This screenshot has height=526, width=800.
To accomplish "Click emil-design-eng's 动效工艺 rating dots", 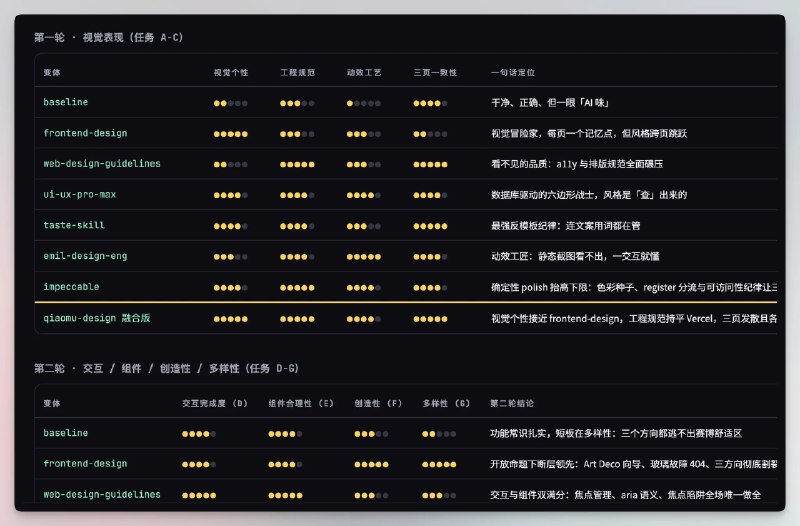I will 363,257.
